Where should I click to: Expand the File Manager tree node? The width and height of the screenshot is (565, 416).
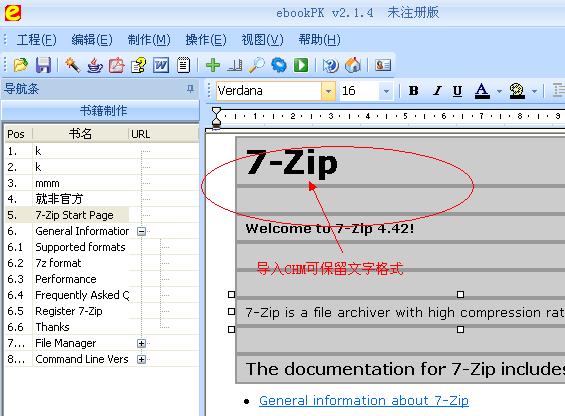pos(142,343)
